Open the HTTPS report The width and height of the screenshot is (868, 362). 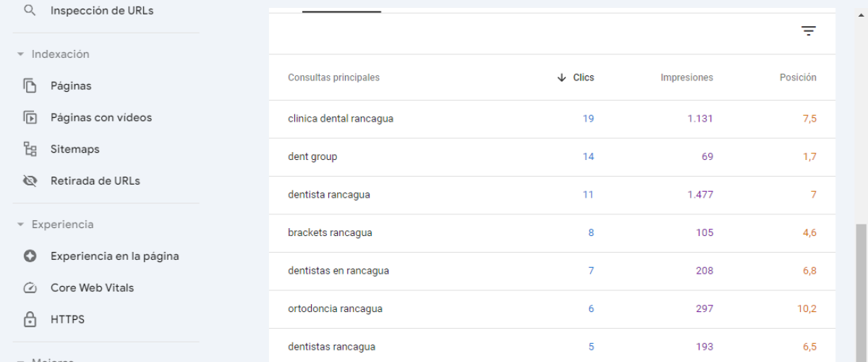click(x=67, y=319)
